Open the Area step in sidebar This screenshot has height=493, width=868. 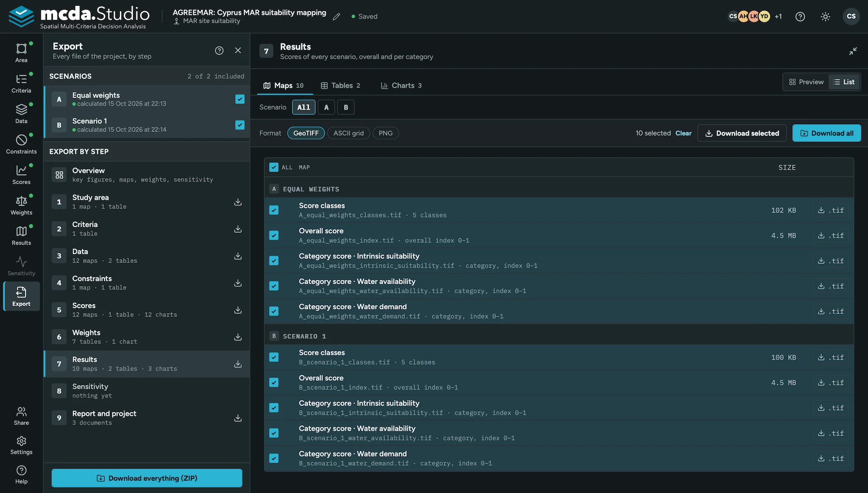[x=21, y=53]
